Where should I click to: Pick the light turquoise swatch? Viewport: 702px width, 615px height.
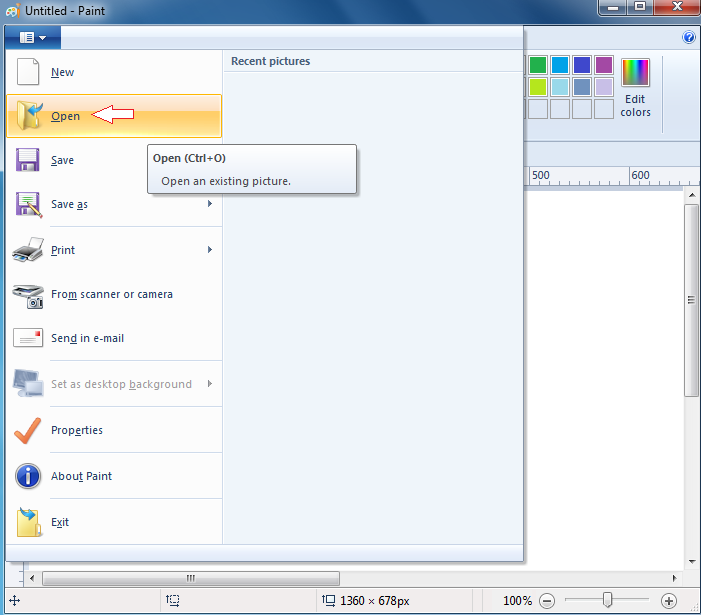[560, 87]
